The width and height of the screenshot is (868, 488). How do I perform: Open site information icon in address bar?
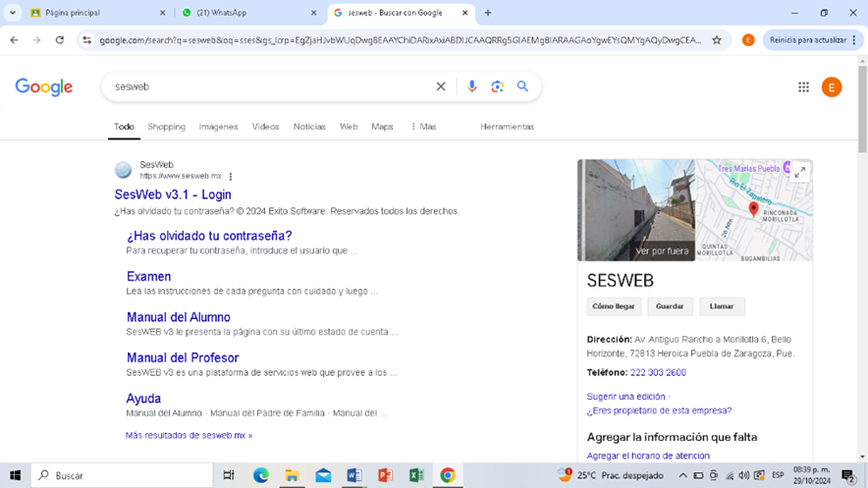click(x=87, y=40)
